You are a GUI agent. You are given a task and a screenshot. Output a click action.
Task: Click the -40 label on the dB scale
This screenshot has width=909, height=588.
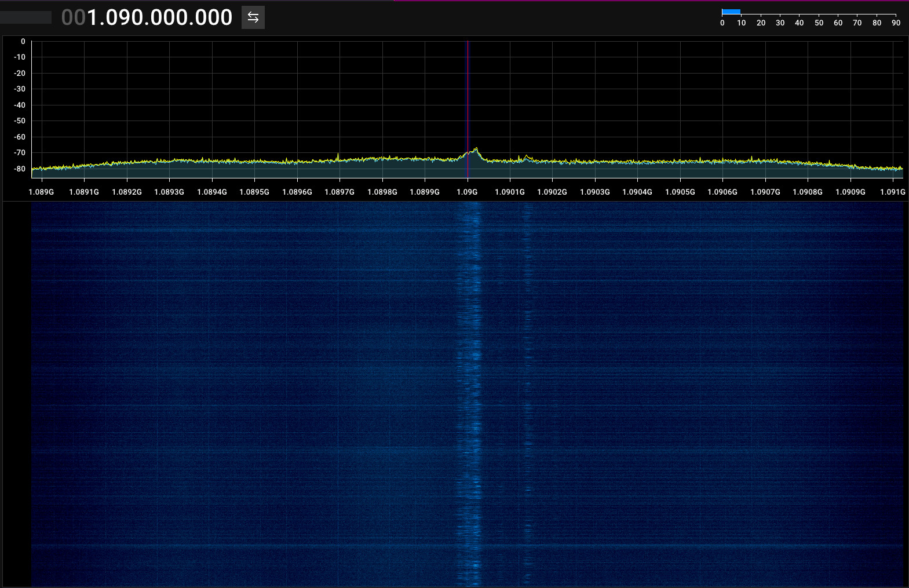tap(20, 105)
